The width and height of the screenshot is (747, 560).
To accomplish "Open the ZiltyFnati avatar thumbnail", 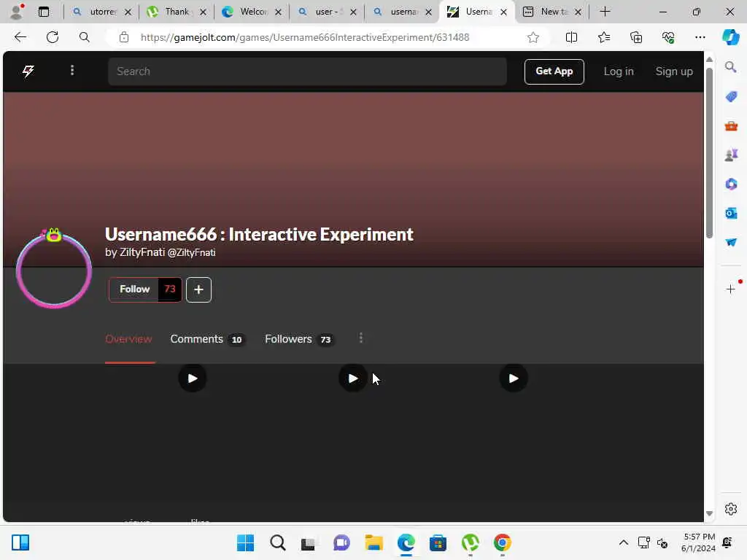I will click(x=54, y=270).
